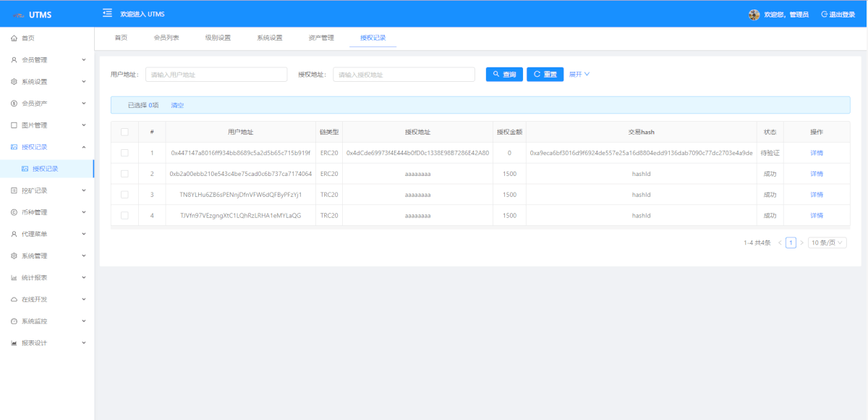
Task: Toggle the sidebar collapse menu icon
Action: [x=107, y=13]
